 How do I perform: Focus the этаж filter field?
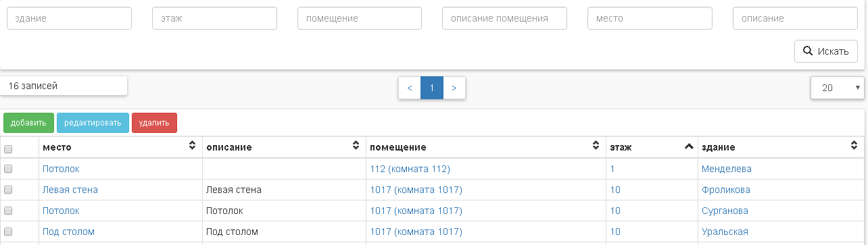pyautogui.click(x=214, y=18)
